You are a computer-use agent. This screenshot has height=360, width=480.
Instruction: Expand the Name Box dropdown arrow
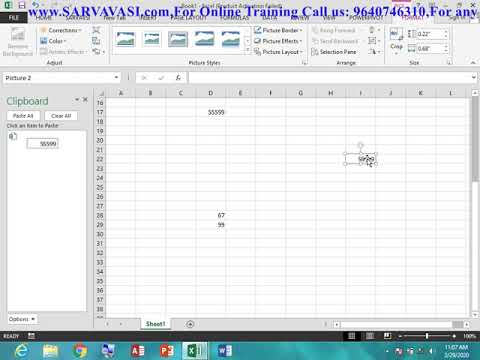tap(116, 78)
